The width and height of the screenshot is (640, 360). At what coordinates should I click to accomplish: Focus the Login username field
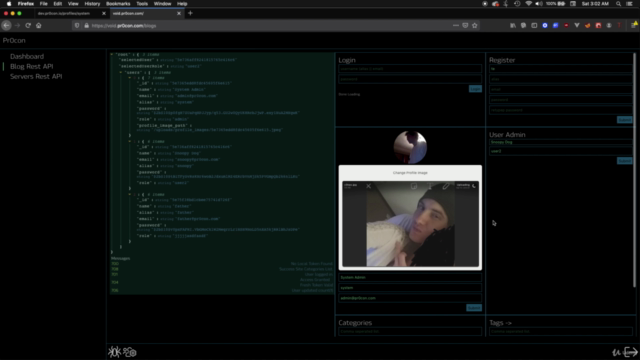pyautogui.click(x=410, y=69)
